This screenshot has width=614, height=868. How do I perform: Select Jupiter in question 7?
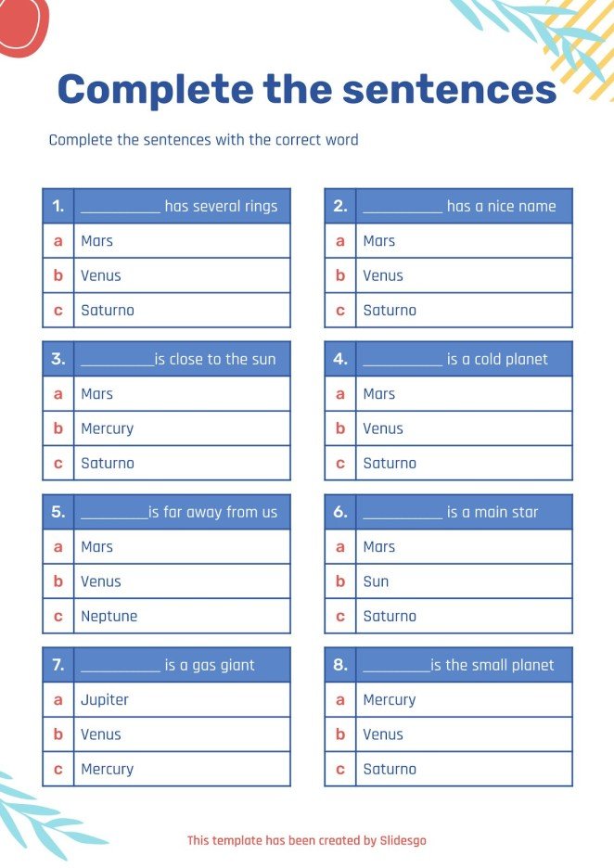click(105, 700)
